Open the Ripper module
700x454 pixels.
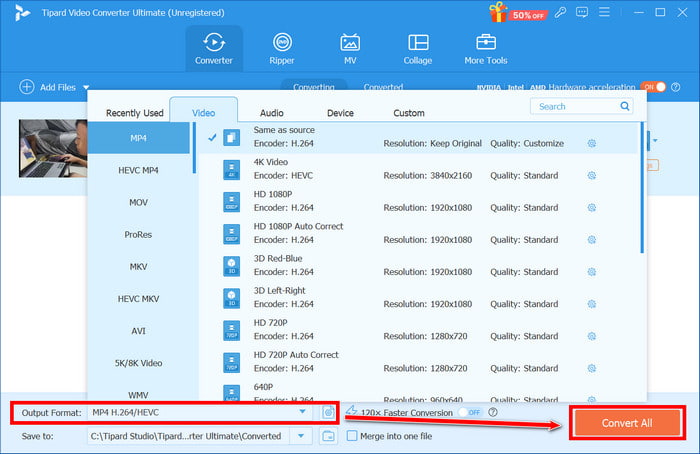click(282, 48)
